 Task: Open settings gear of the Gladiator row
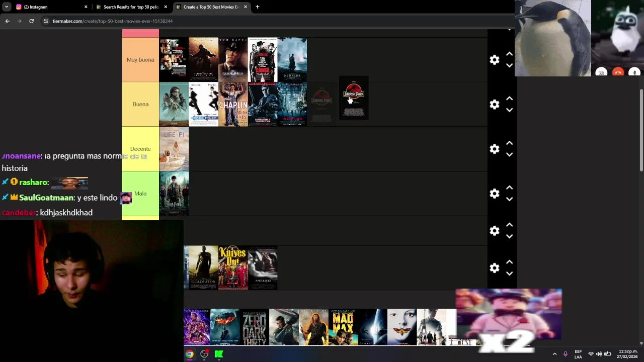pyautogui.click(x=495, y=268)
